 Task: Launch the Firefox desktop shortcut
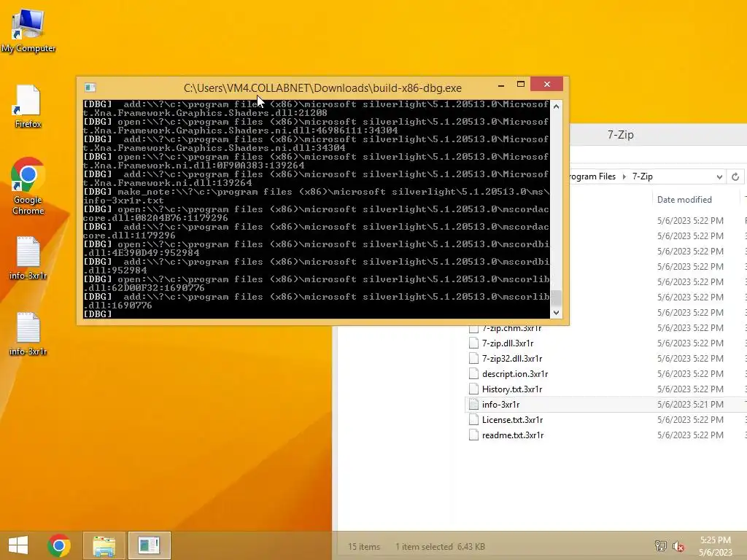coord(28,106)
